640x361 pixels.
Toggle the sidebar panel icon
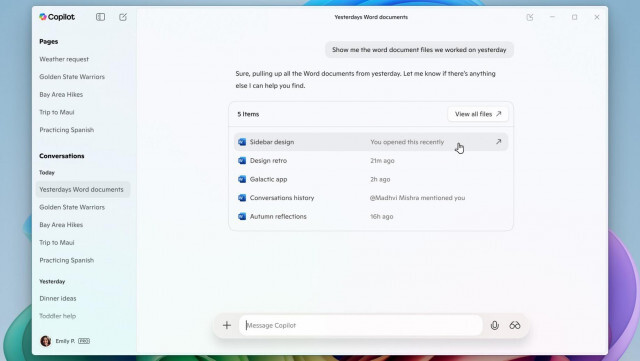tap(100, 17)
